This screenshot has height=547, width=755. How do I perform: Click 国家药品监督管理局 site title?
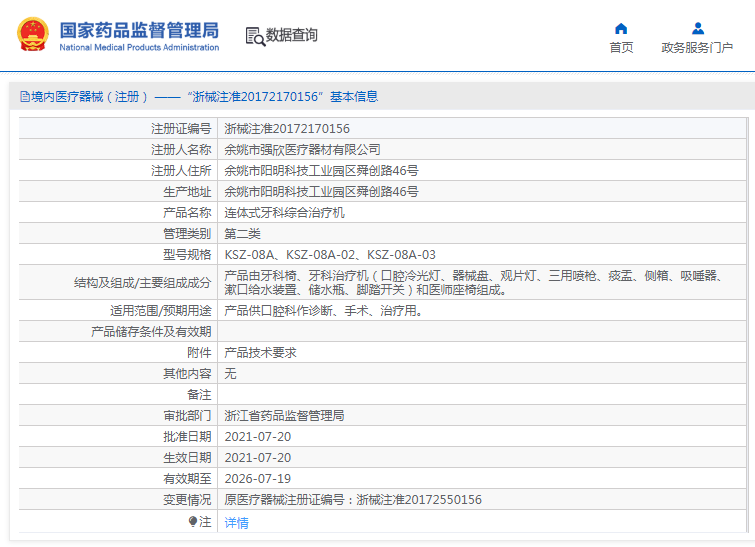(x=139, y=30)
